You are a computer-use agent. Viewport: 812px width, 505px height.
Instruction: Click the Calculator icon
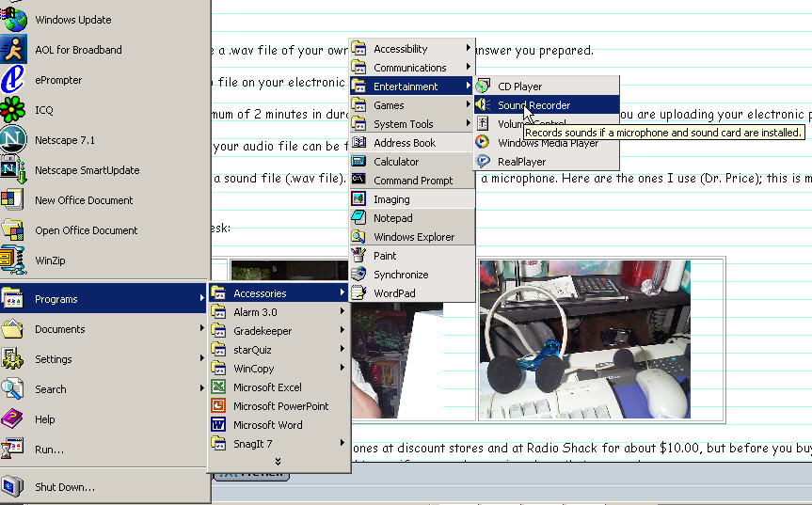[x=358, y=162]
